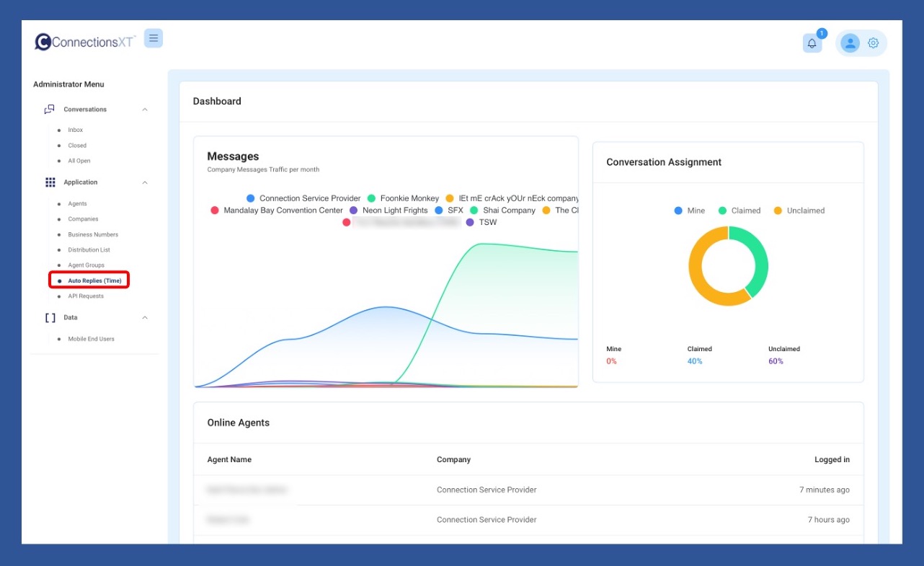924x566 pixels.
Task: Click the ConnectionsXT logo
Action: click(85, 42)
